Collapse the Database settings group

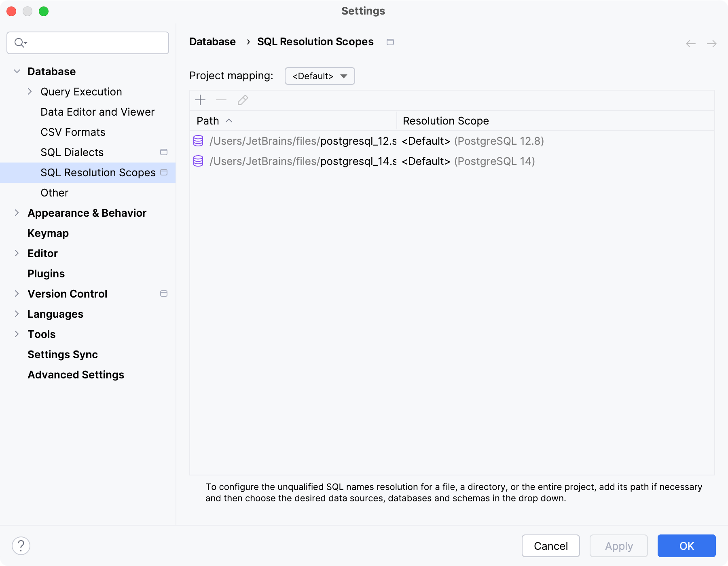point(17,72)
